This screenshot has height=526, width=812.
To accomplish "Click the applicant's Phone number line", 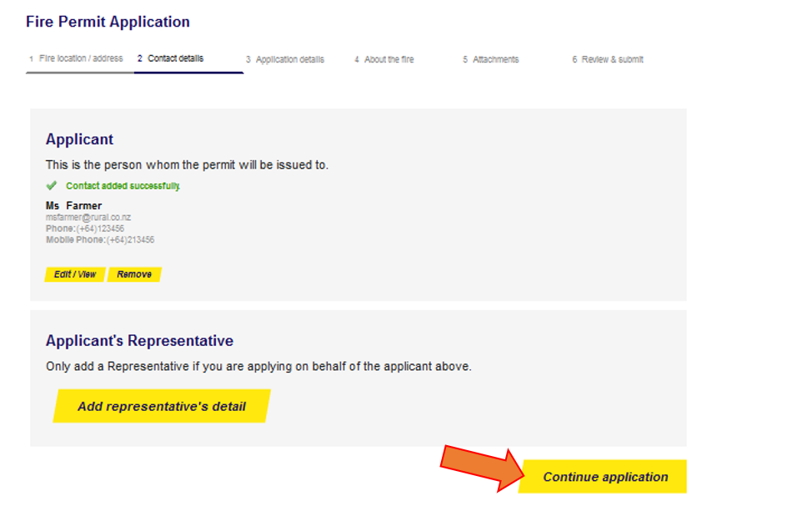I will (x=85, y=228).
